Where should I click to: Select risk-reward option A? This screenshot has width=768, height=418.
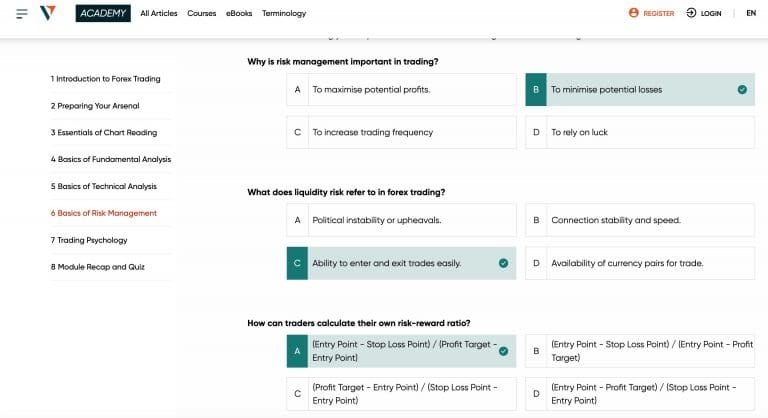(x=401, y=351)
